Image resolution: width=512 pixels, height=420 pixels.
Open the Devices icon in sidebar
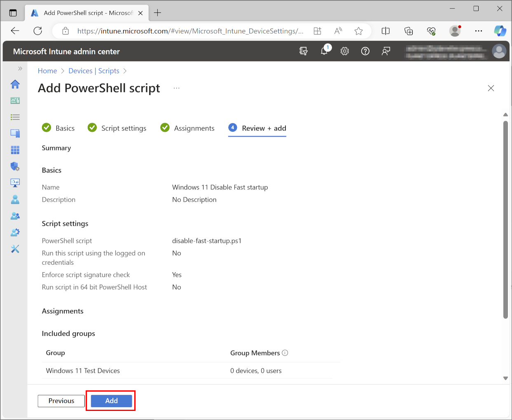15,133
